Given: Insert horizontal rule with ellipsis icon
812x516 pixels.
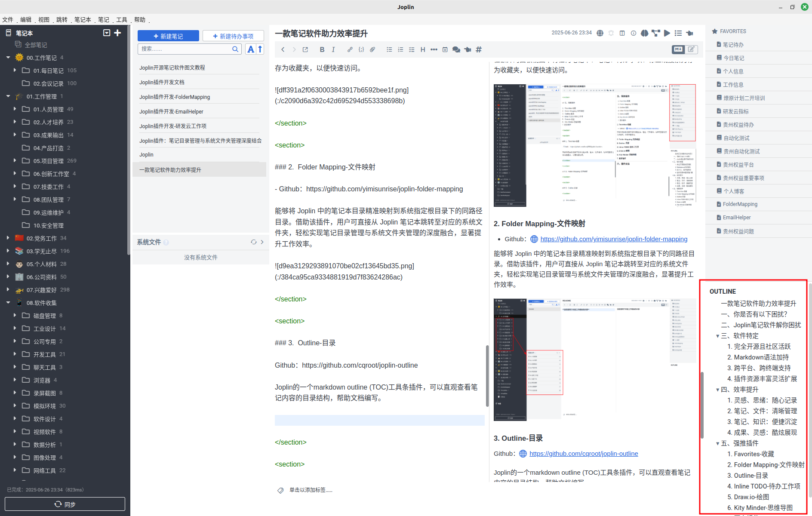Looking at the screenshot, I should (434, 49).
